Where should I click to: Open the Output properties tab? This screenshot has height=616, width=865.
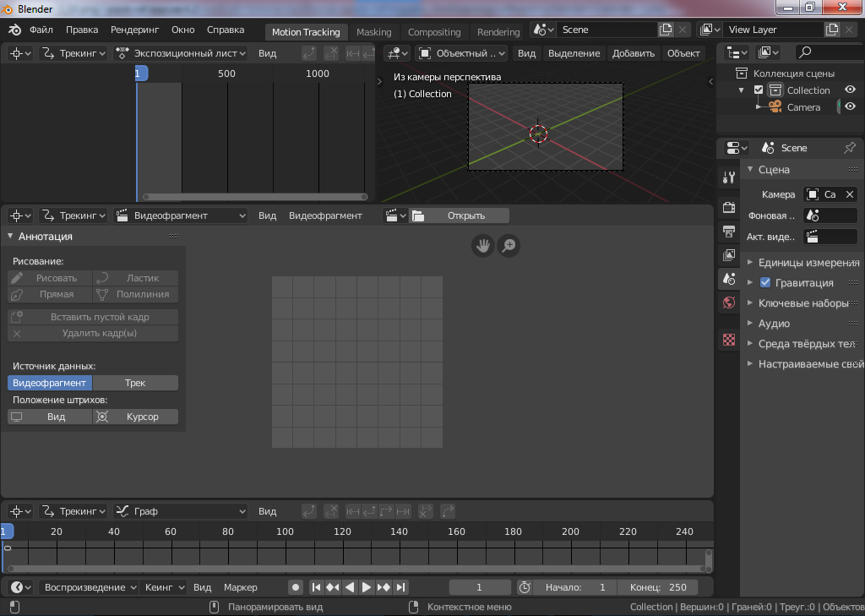tap(728, 232)
